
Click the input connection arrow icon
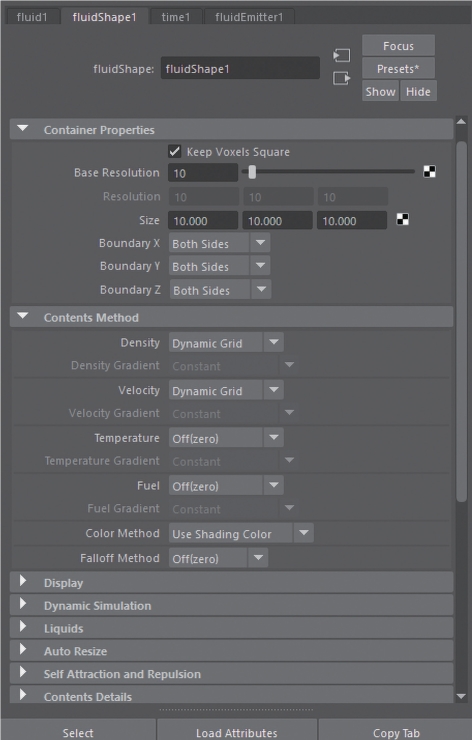coord(342,55)
